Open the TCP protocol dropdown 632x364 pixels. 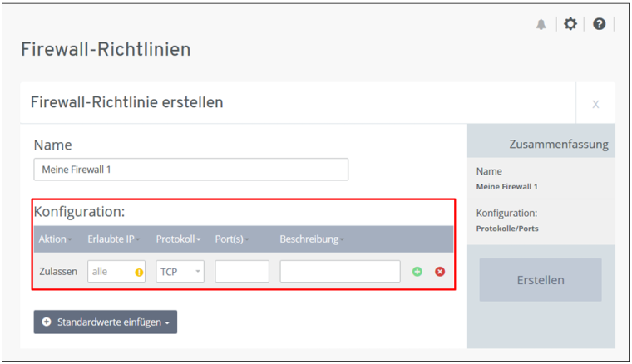click(180, 272)
